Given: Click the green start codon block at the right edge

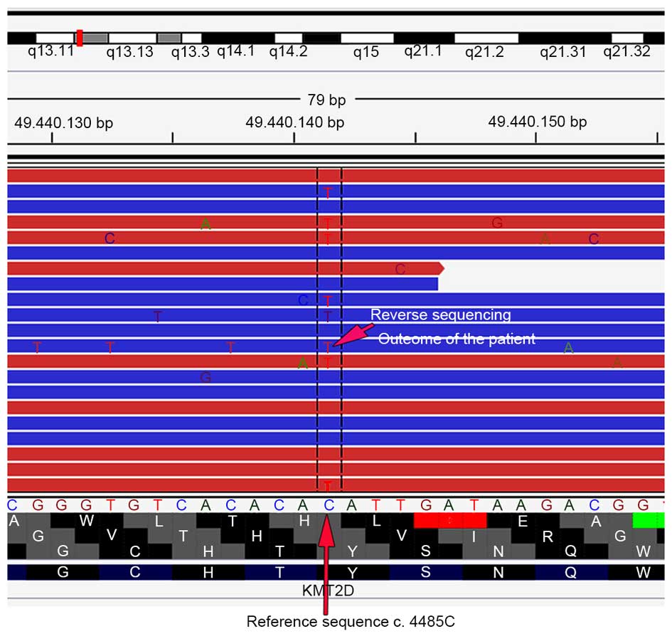Looking at the screenshot, I should tap(648, 520).
